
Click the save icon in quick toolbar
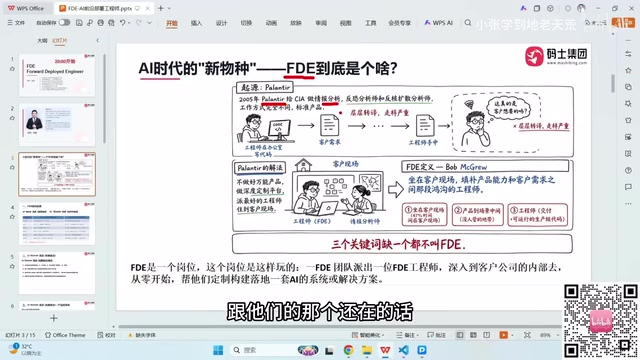tap(79, 23)
